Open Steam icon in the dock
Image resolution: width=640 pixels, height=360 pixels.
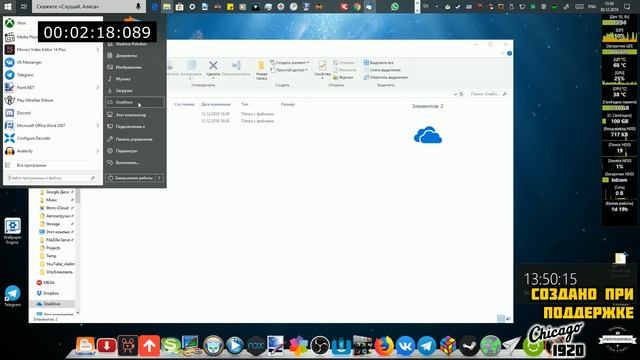tap(469, 346)
